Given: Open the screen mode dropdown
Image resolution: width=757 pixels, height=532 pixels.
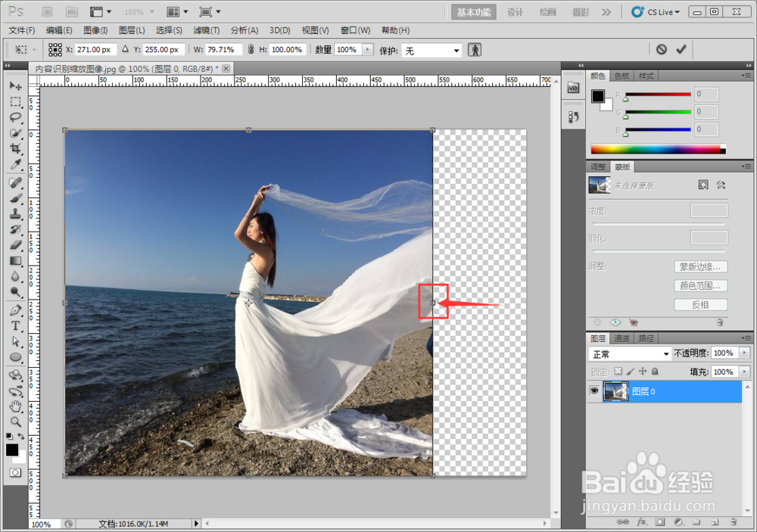Looking at the screenshot, I should pos(210,11).
